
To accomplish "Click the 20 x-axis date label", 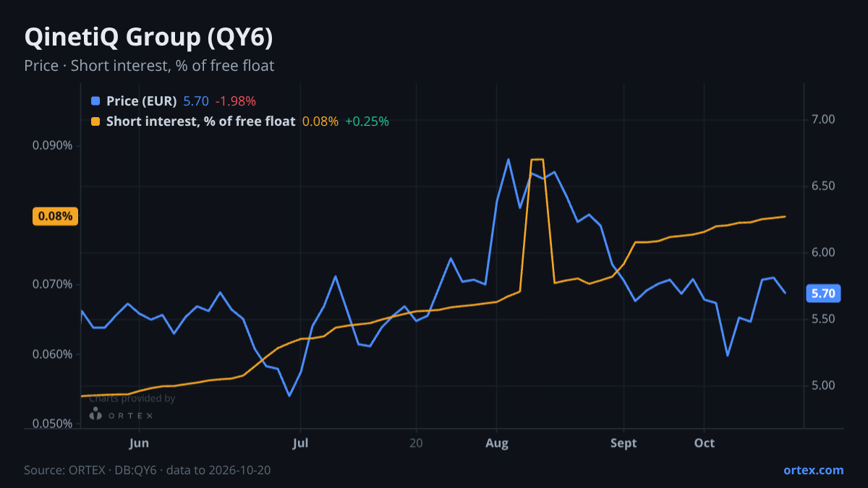I will click(x=416, y=443).
